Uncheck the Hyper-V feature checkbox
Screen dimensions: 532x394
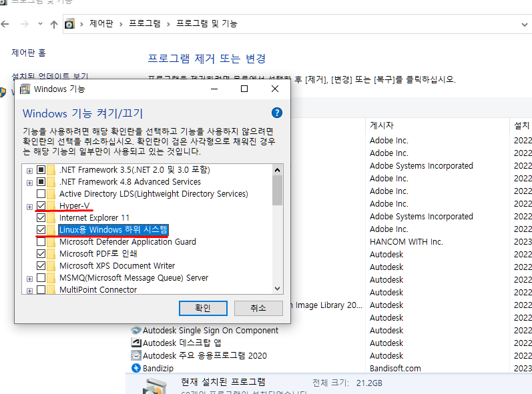[x=41, y=205]
